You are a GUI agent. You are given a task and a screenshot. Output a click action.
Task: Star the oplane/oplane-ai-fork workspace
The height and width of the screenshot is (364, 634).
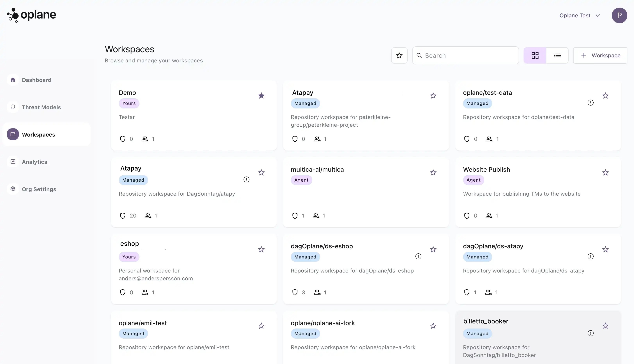click(x=433, y=326)
